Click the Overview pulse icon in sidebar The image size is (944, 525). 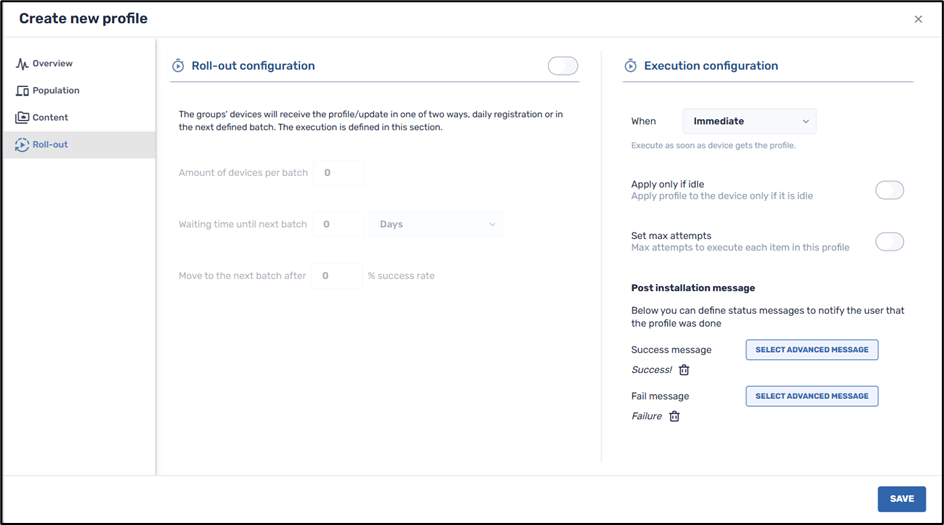point(22,64)
